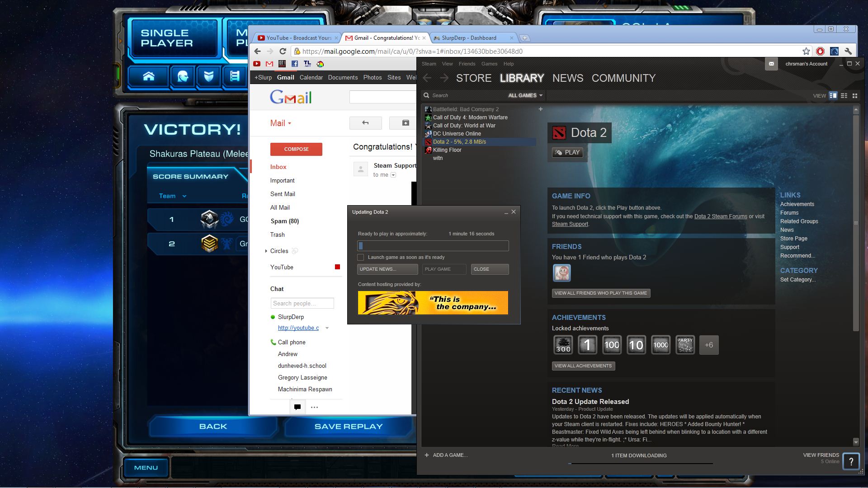Click the StarCraft shield league icon

[x=208, y=76]
